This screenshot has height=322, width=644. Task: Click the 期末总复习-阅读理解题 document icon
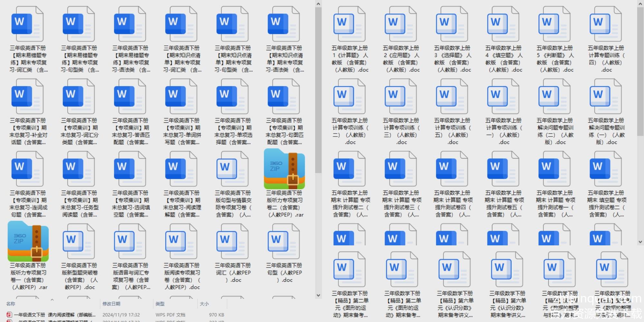[182, 169]
